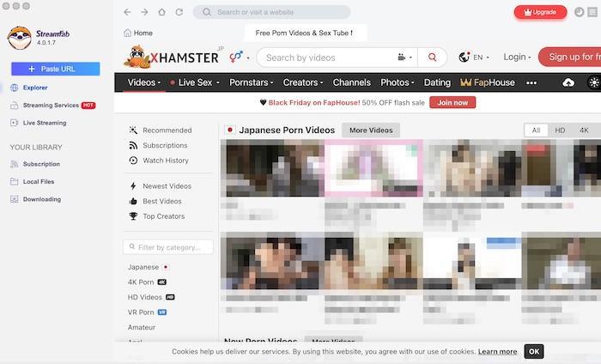
Task: Click the Sign up button
Action: (x=570, y=58)
